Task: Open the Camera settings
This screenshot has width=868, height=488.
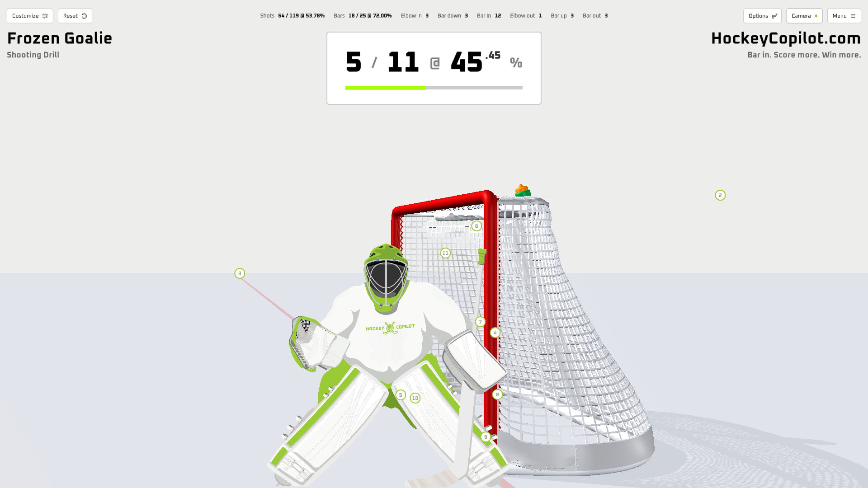Action: coord(804,15)
